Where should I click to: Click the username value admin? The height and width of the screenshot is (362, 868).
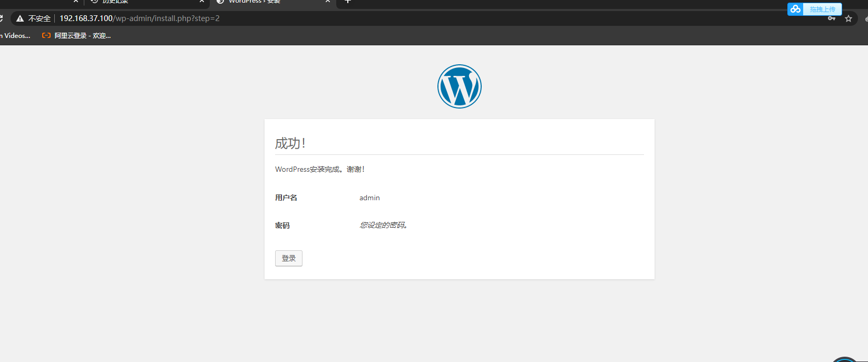coord(369,198)
